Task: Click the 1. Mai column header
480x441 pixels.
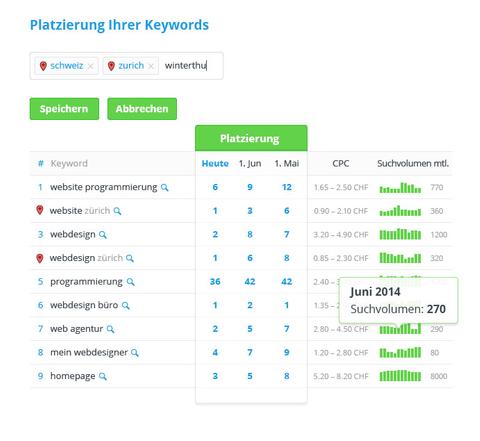Action: pyautogui.click(x=287, y=163)
